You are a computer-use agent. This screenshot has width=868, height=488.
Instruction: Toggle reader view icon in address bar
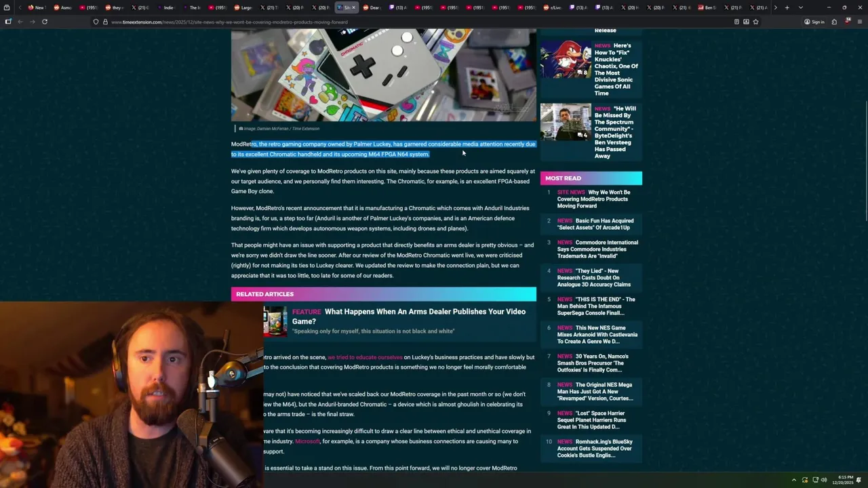point(736,22)
